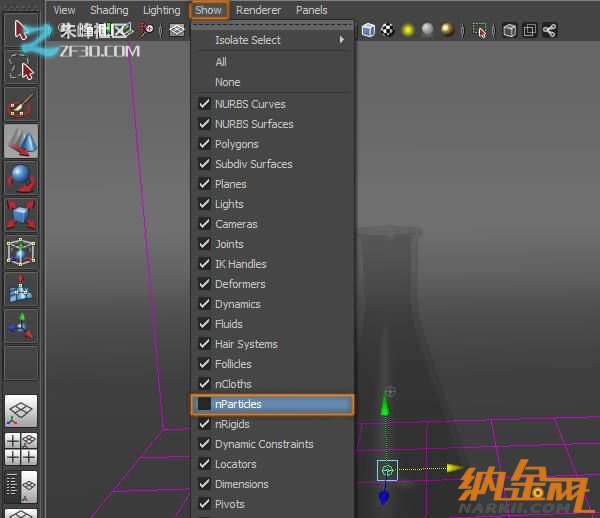Open the Lighting menu
This screenshot has height=518, width=600.
tap(161, 10)
